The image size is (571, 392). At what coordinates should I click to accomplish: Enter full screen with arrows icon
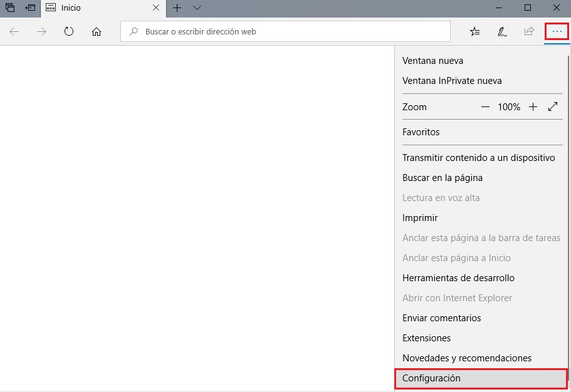pyautogui.click(x=553, y=106)
